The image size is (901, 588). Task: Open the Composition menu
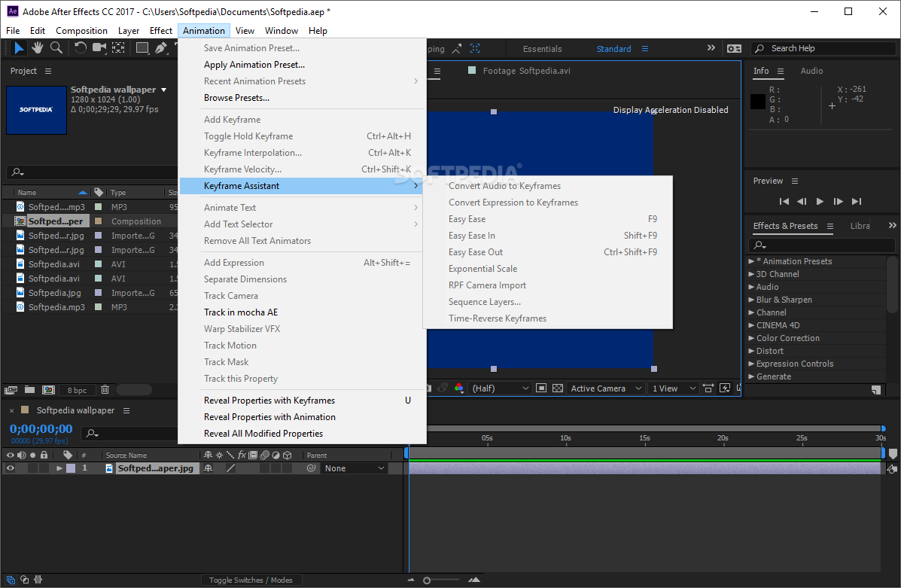point(81,31)
